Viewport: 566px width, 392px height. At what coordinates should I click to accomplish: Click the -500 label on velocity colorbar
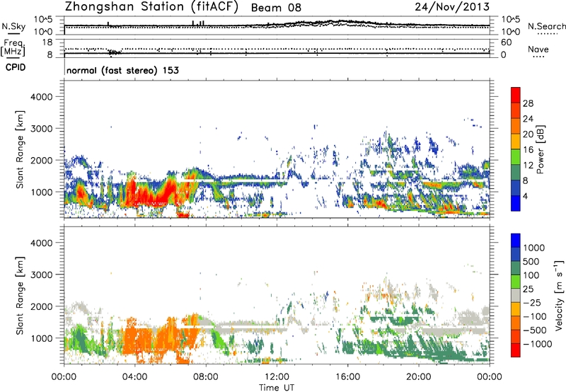[535, 330]
